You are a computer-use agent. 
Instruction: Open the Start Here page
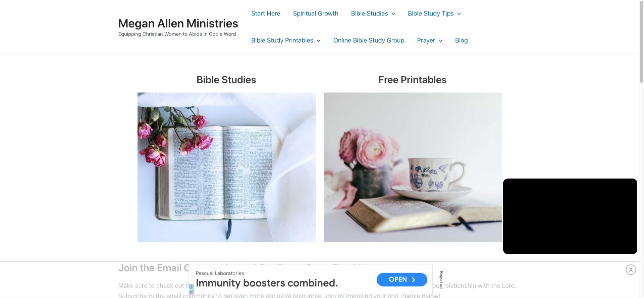pos(266,13)
